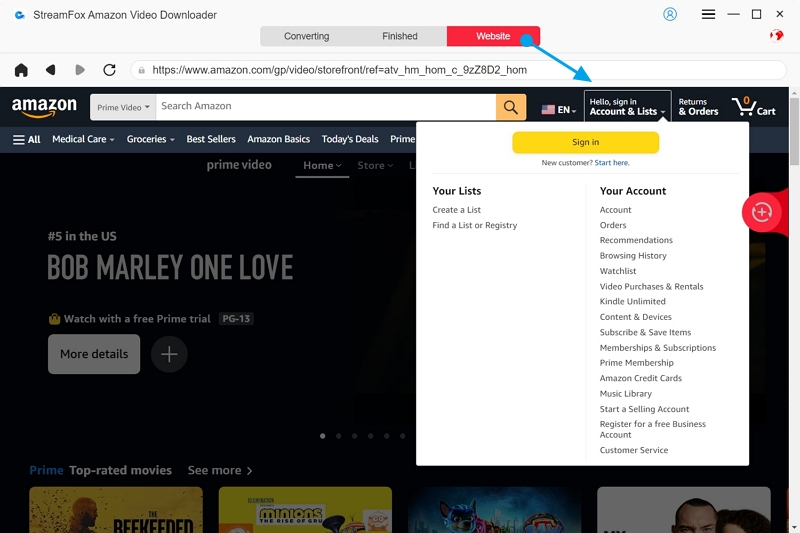
Task: Reload the page with refresh icon
Action: [109, 70]
